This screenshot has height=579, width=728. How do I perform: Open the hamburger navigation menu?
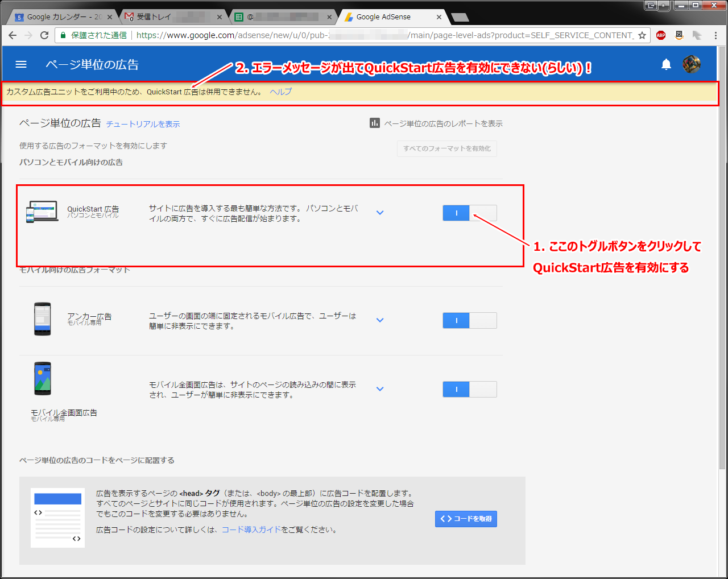click(x=21, y=64)
